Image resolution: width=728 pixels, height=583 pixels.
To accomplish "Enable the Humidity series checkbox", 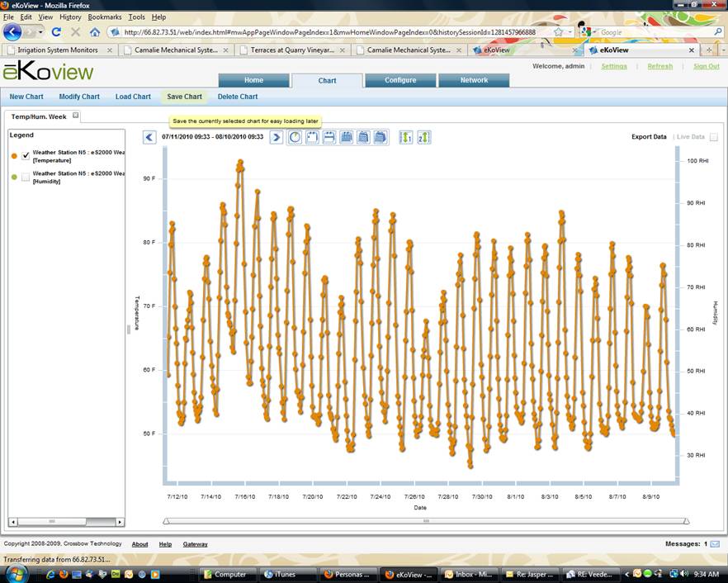I will click(x=26, y=177).
